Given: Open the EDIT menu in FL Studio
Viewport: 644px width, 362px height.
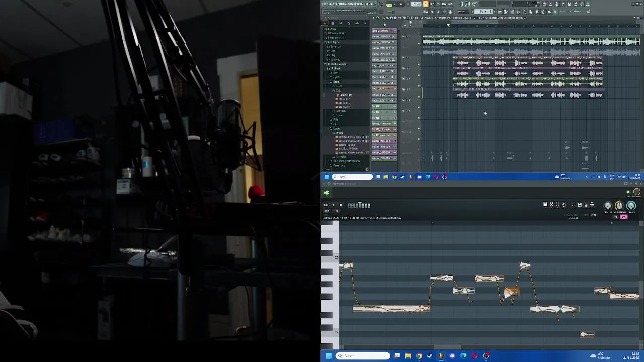Looking at the screenshot, I should (329, 4).
